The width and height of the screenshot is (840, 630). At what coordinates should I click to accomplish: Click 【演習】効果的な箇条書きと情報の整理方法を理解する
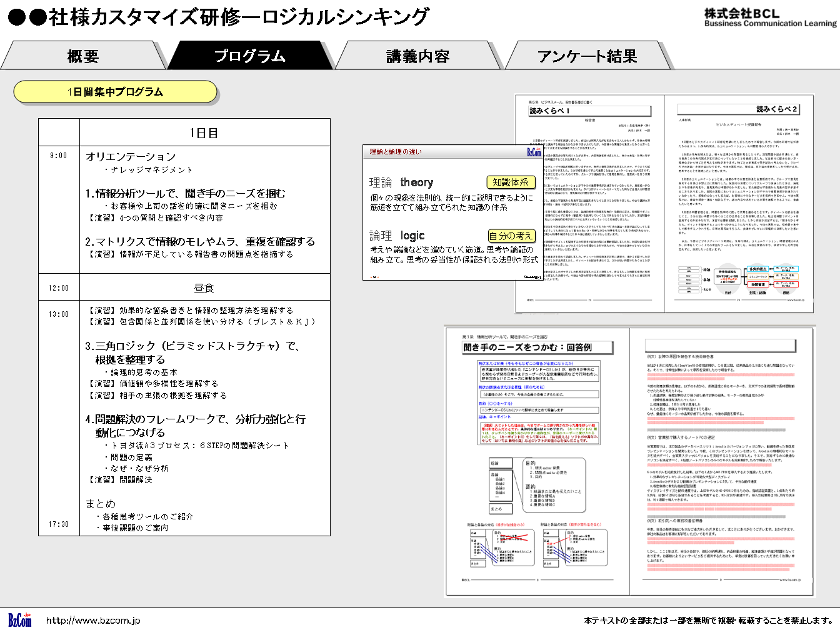189,310
